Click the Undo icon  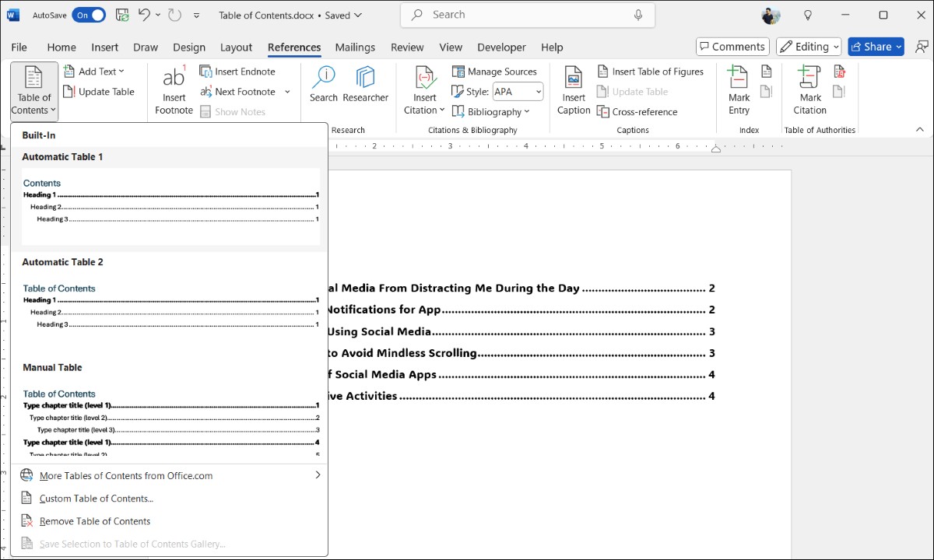point(144,15)
